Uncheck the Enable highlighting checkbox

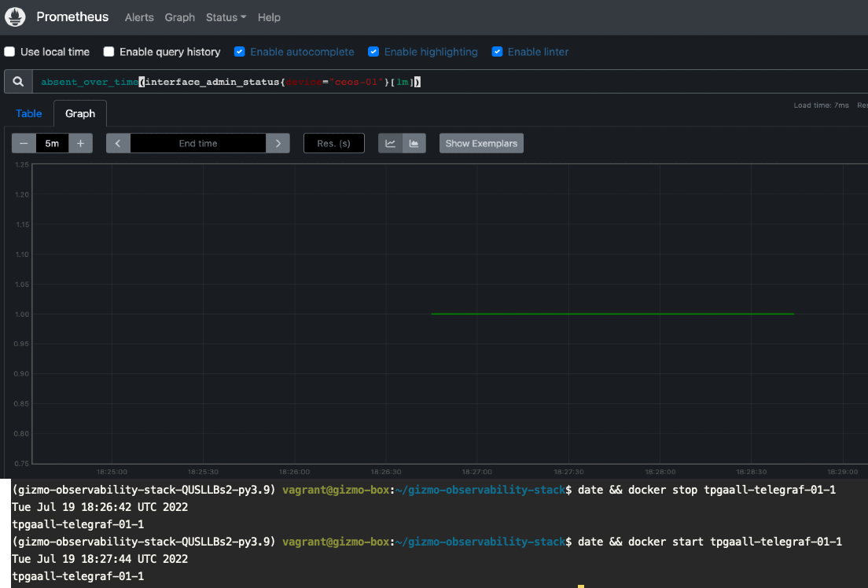(x=373, y=52)
